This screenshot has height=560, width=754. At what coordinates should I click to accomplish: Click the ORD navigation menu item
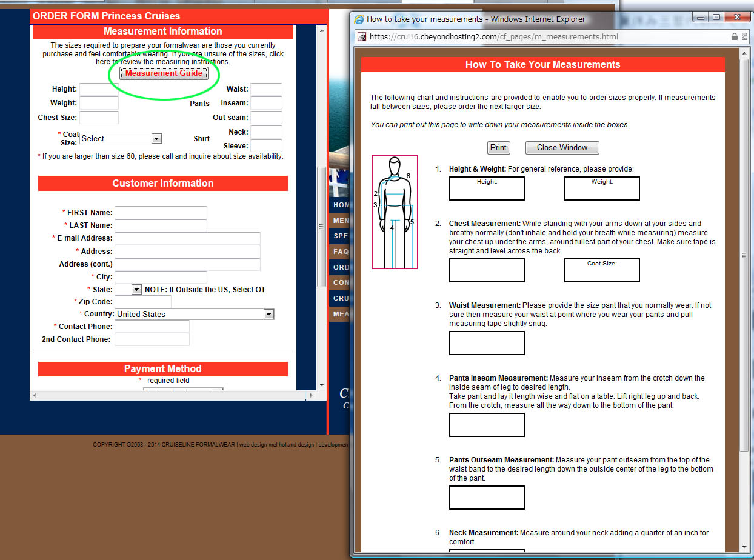[x=340, y=267]
